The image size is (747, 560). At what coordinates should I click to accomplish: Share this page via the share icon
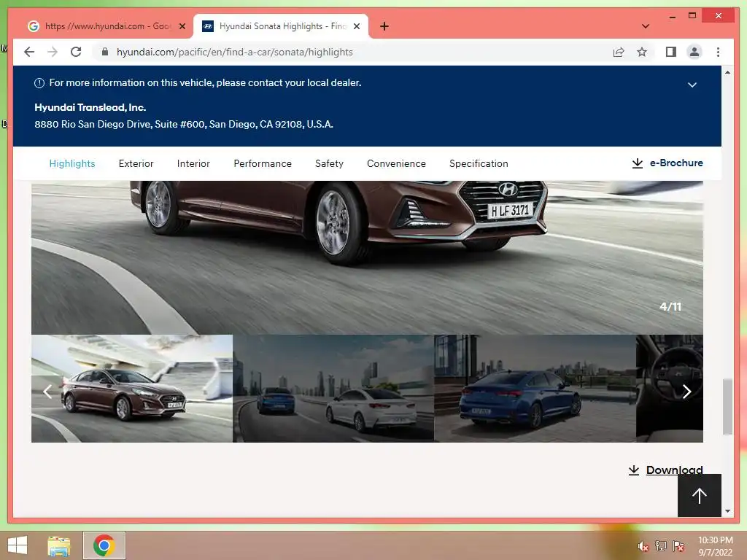click(x=619, y=52)
